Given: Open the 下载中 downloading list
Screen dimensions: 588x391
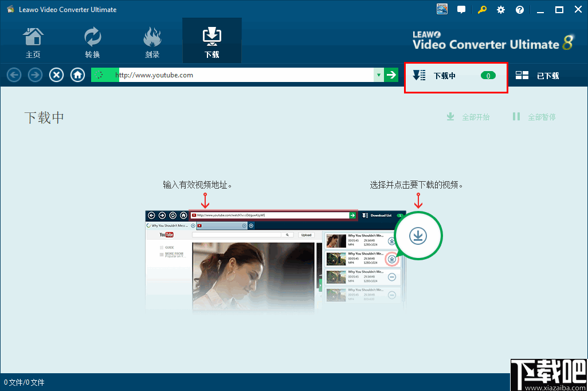Looking at the screenshot, I should point(456,77).
